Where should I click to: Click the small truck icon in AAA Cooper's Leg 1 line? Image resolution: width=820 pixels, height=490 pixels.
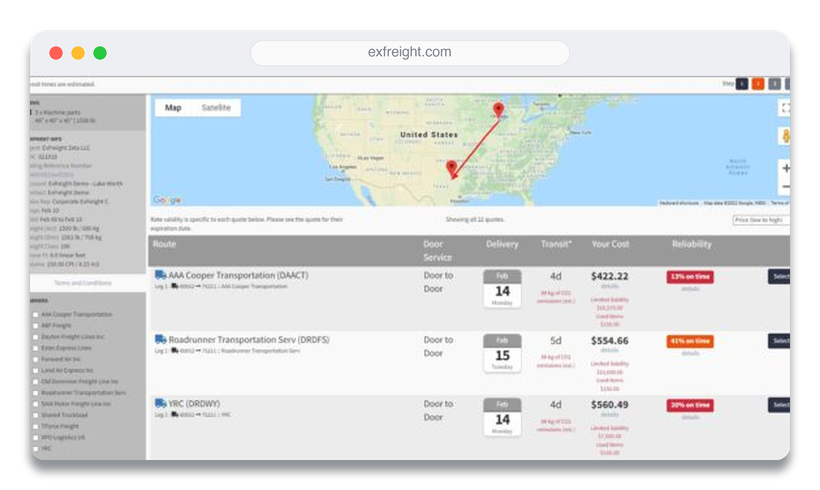coord(175,286)
